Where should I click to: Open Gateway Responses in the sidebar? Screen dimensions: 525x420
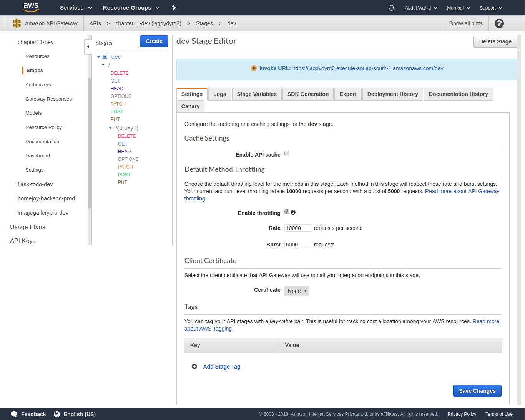49,99
